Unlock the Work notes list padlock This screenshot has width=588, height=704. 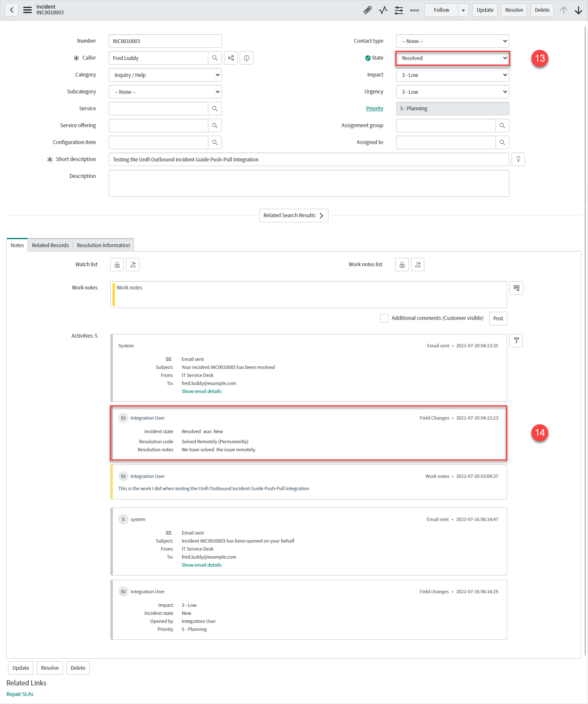[402, 265]
